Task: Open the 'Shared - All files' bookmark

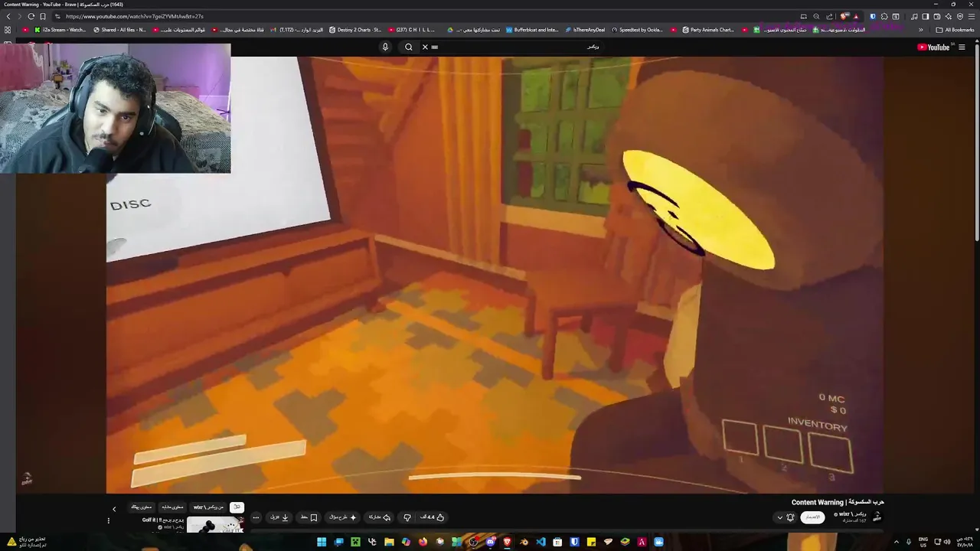Action: 119,30
